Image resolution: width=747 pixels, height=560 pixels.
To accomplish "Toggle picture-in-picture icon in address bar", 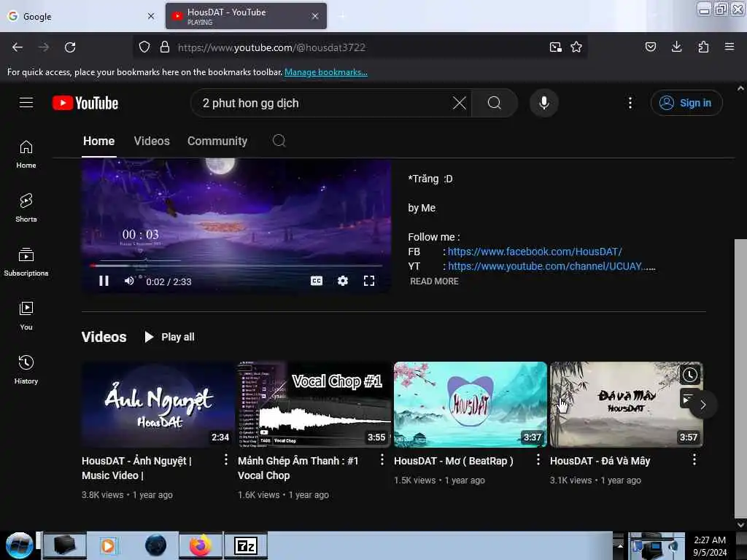I will click(555, 47).
